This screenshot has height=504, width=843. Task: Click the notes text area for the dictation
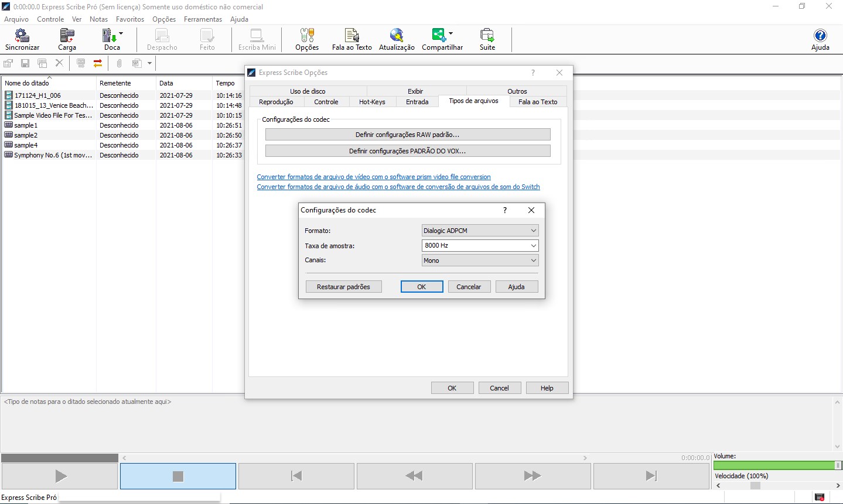tap(417, 424)
